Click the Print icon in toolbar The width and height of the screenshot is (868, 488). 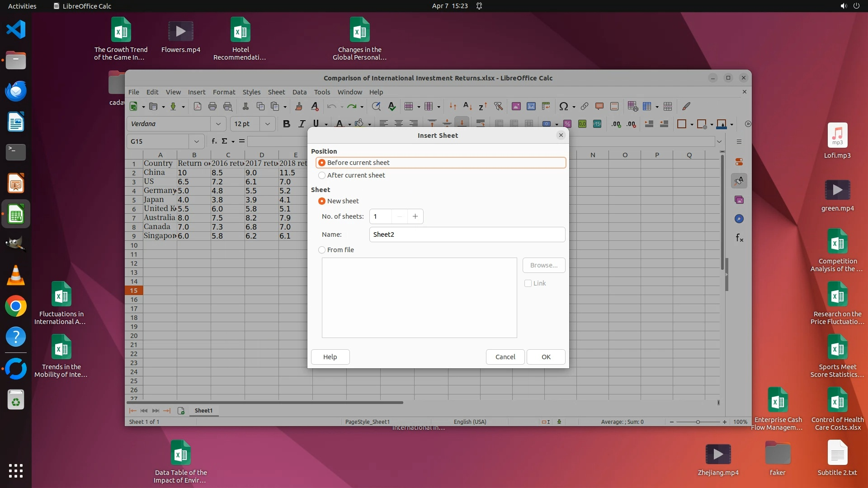(212, 107)
